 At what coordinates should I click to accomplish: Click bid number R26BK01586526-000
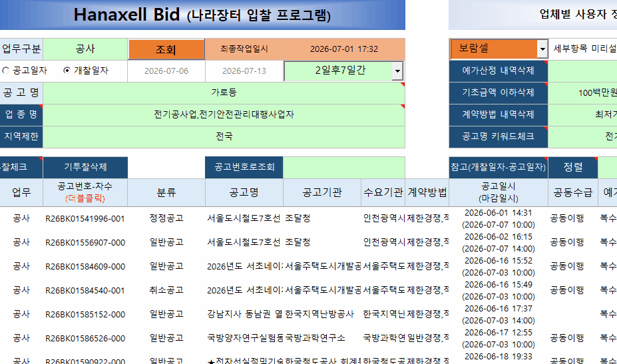point(85,339)
